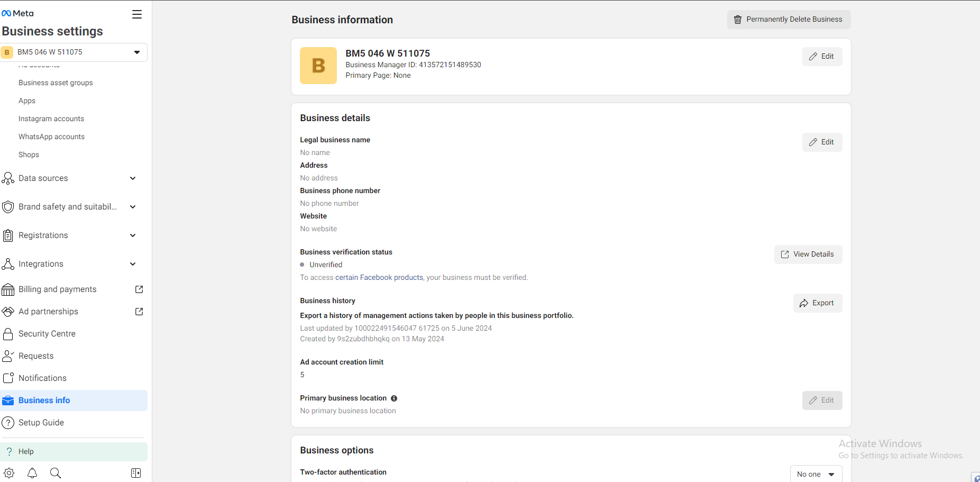Select Instagram accounts in sidebar
Screen dimensions: 980x482
[x=51, y=119]
